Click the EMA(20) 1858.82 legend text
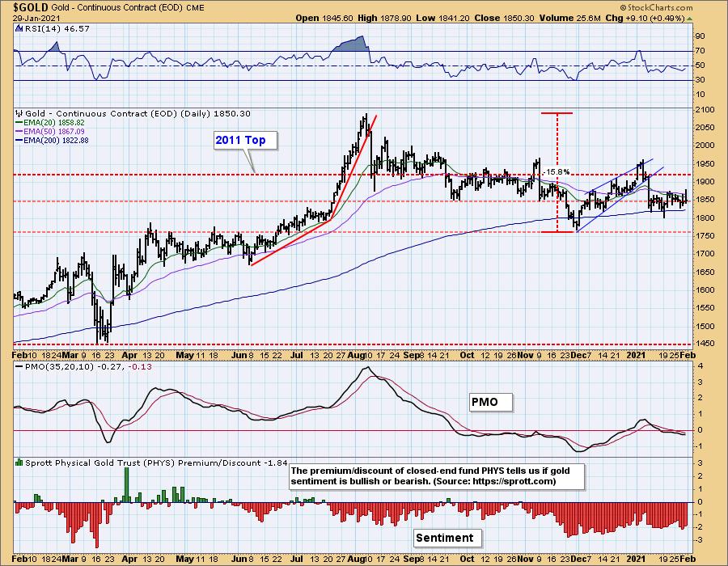The height and width of the screenshot is (566, 728). (x=54, y=122)
